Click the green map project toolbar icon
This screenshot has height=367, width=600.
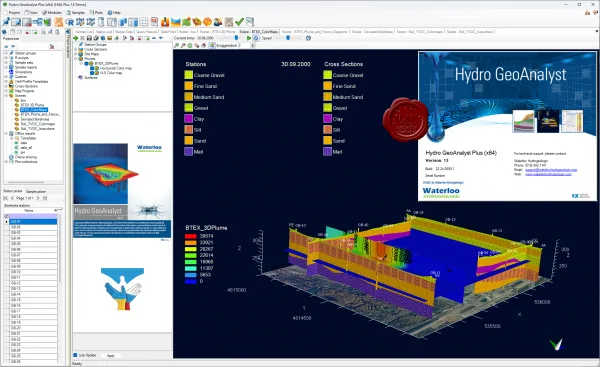186,22
